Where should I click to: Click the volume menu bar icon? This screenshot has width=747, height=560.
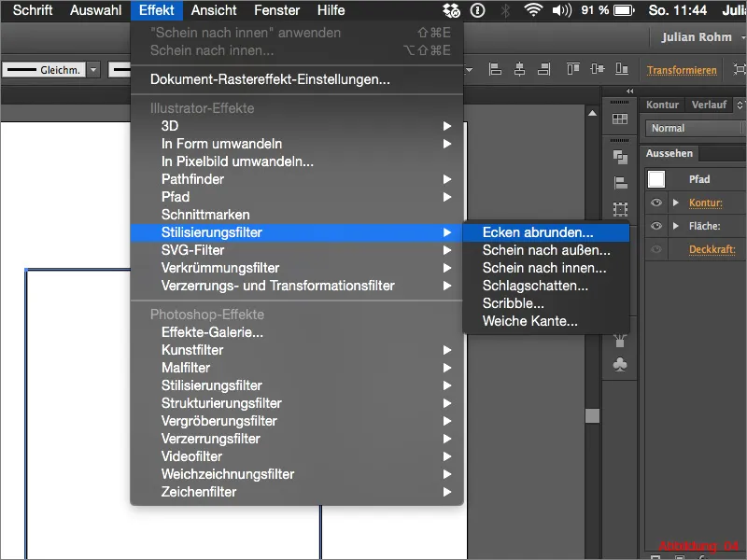point(562,10)
